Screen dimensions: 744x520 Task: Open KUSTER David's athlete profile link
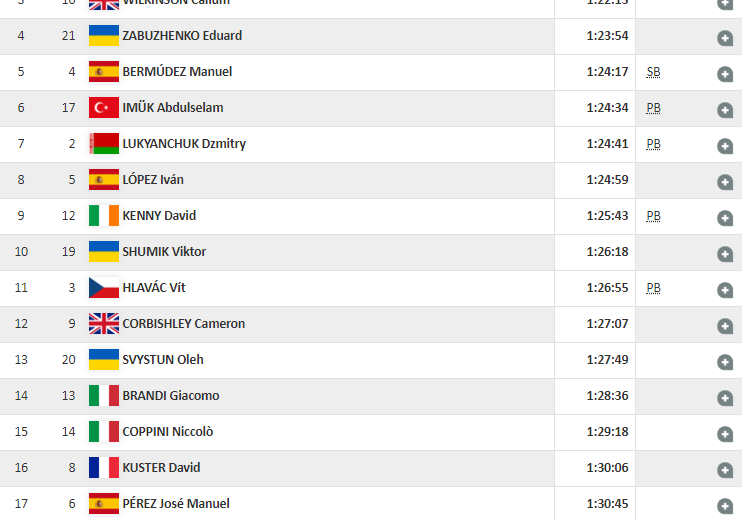pyautogui.click(x=161, y=468)
